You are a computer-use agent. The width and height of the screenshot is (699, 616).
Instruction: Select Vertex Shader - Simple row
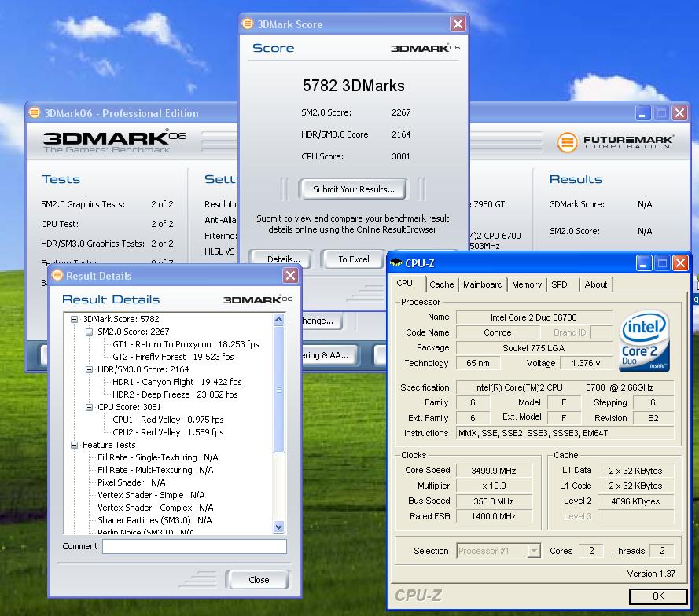(x=151, y=495)
